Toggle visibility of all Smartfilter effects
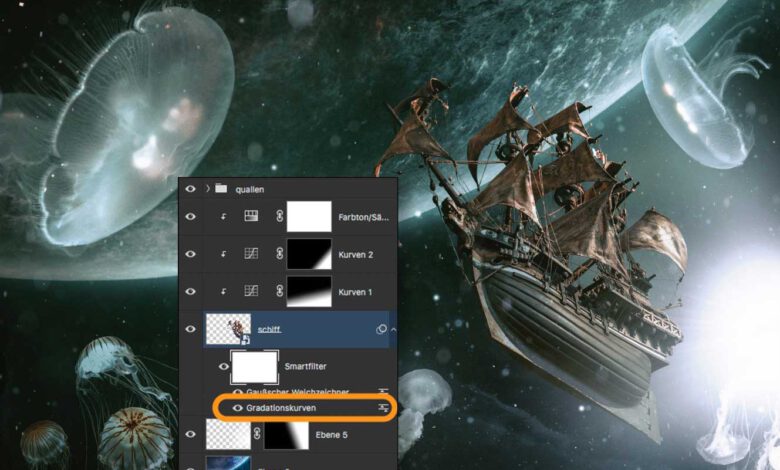Image resolution: width=780 pixels, height=470 pixels. pyautogui.click(x=223, y=367)
